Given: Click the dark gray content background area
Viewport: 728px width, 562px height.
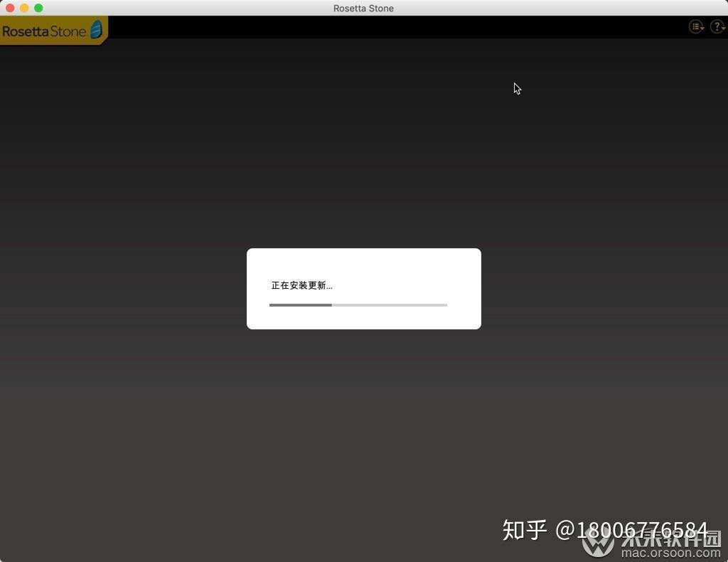Looking at the screenshot, I should click(x=142, y=427).
